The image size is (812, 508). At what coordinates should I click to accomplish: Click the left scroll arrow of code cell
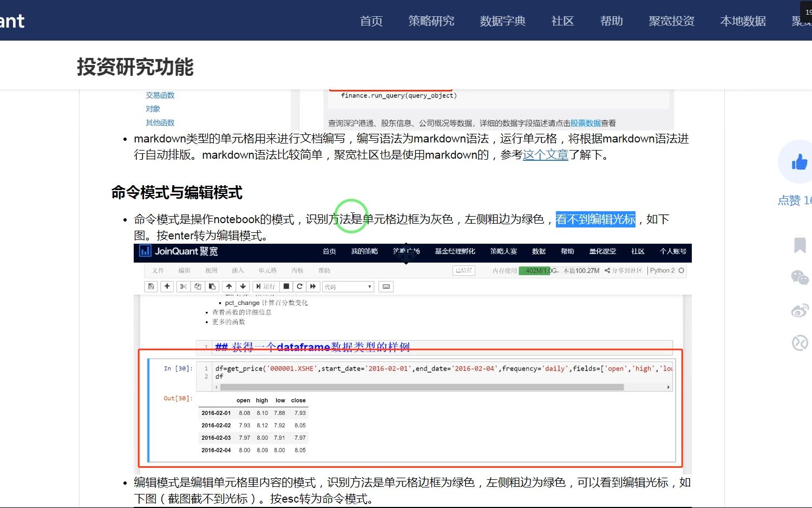pyautogui.click(x=217, y=387)
